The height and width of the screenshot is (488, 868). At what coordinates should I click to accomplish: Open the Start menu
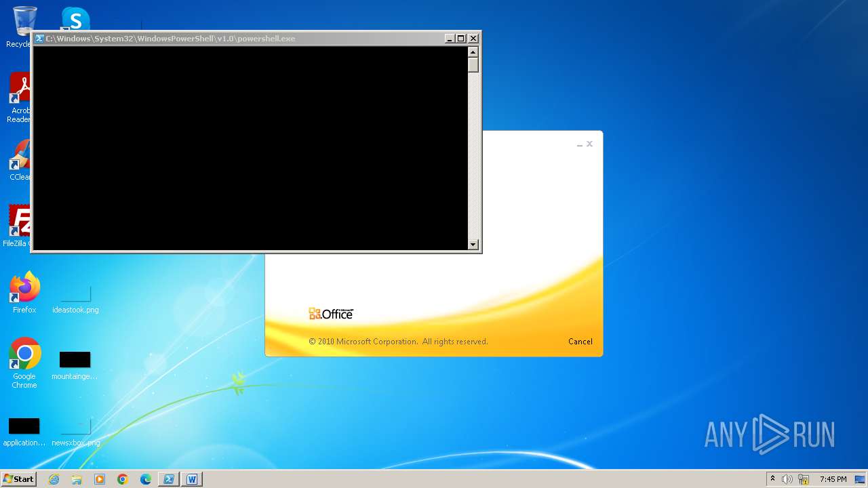coord(18,479)
